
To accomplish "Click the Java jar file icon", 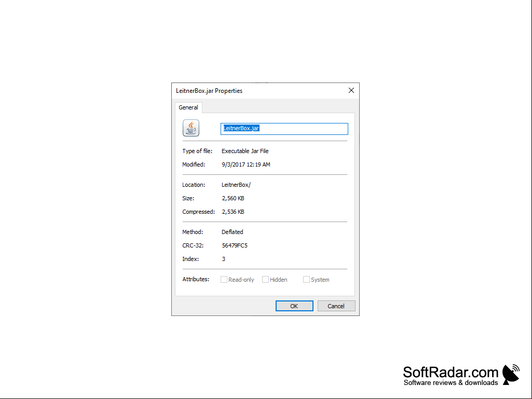I will tap(191, 128).
